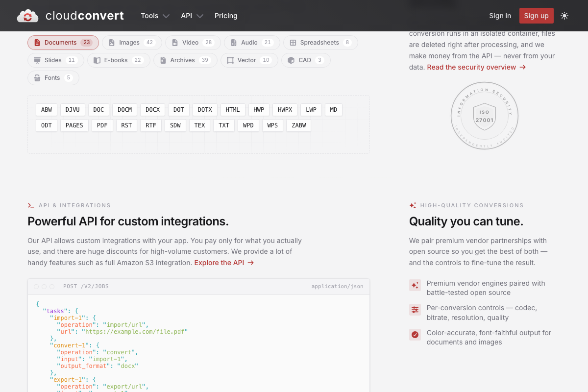Choose the WPD format chip

click(x=248, y=125)
